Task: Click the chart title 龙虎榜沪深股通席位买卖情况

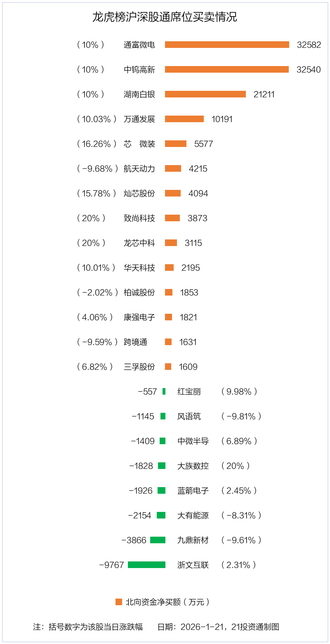Action: click(165, 17)
